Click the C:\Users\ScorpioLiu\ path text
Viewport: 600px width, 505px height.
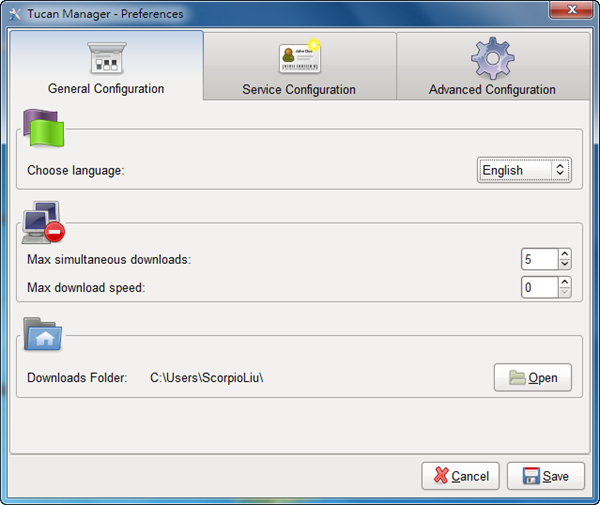(207, 378)
